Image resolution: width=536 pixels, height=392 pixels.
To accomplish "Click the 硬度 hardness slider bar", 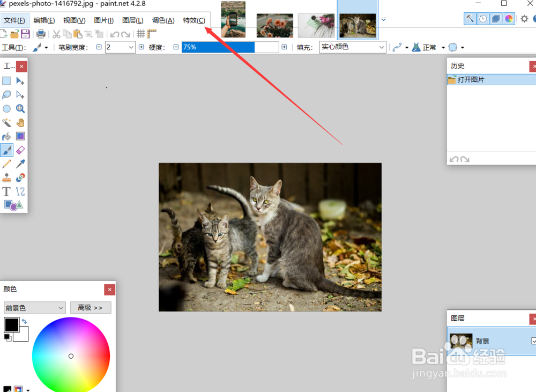I will [x=230, y=47].
